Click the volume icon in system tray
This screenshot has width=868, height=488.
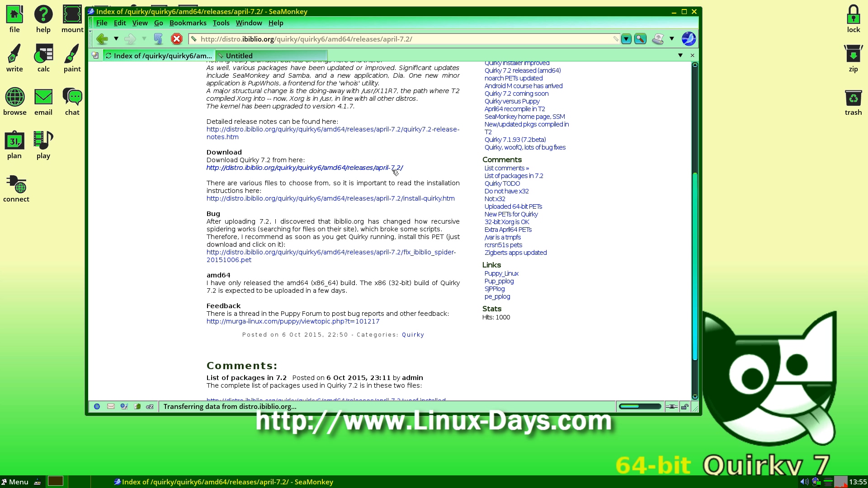click(804, 482)
